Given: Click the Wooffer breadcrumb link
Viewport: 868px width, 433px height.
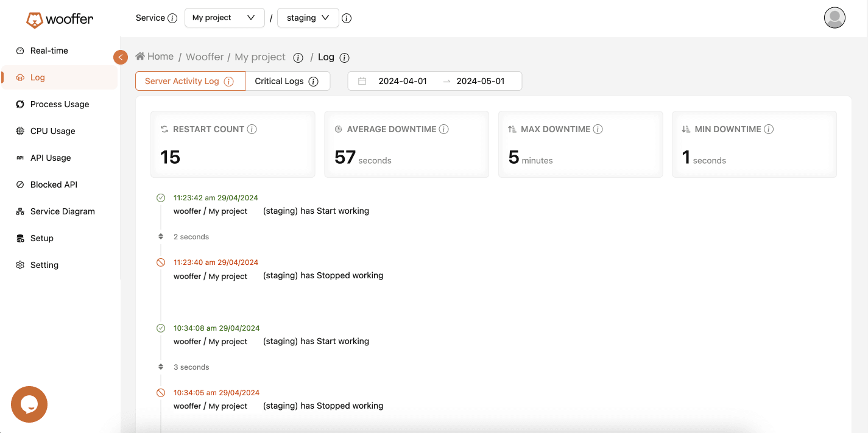Looking at the screenshot, I should [x=205, y=57].
